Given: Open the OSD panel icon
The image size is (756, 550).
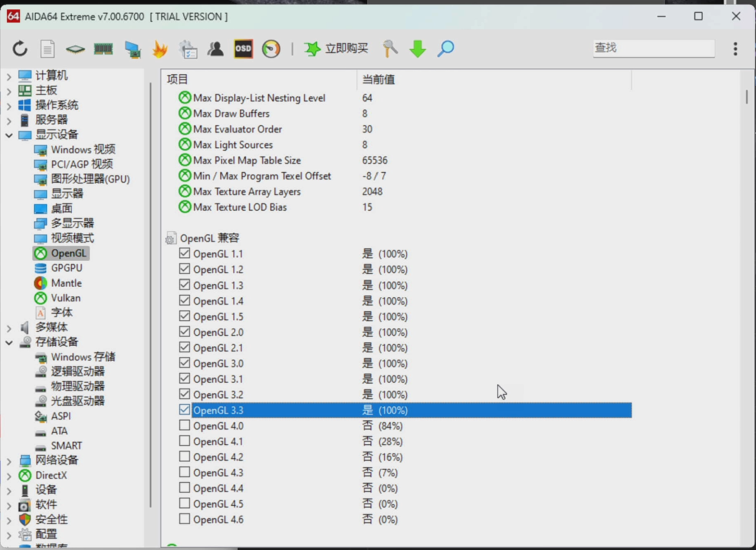Looking at the screenshot, I should pos(243,49).
